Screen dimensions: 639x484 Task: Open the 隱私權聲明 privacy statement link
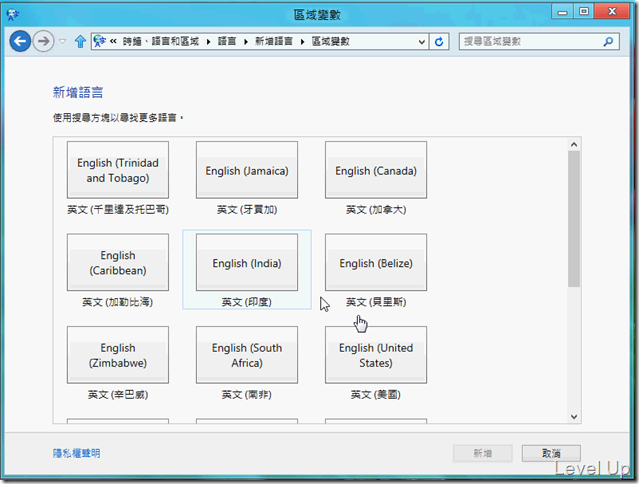click(77, 453)
